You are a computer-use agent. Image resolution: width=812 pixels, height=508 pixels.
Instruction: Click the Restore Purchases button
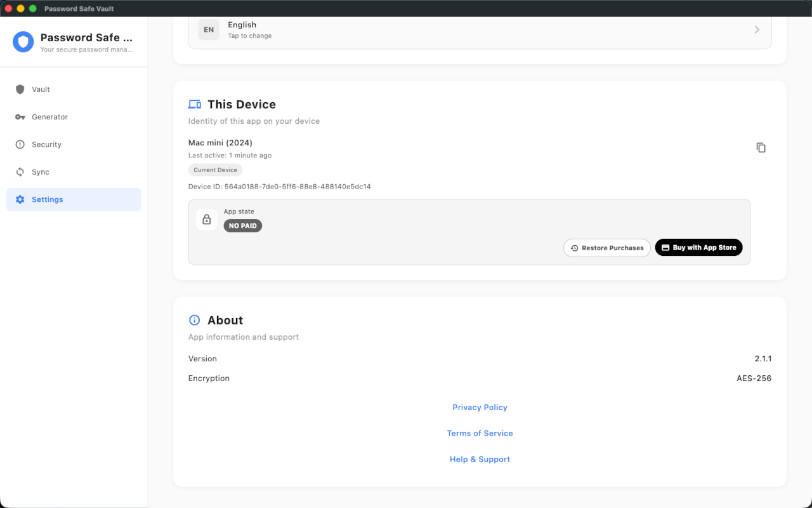pos(607,248)
